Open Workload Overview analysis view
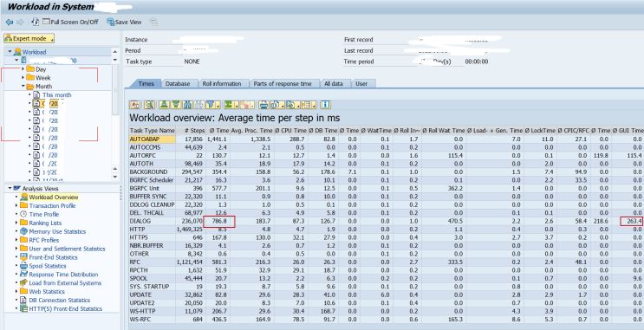Viewport: 644px width, 330px height. (54, 197)
